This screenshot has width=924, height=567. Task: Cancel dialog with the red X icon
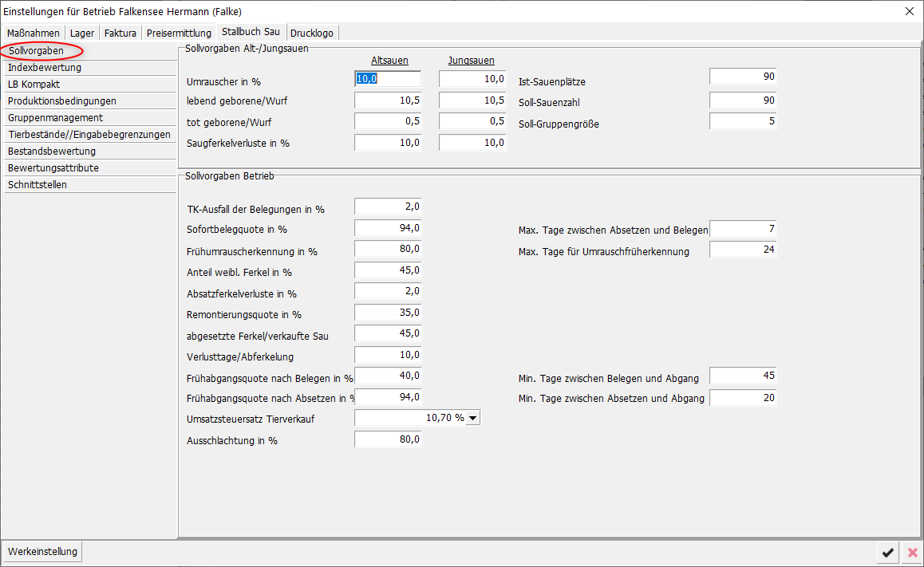[912, 553]
